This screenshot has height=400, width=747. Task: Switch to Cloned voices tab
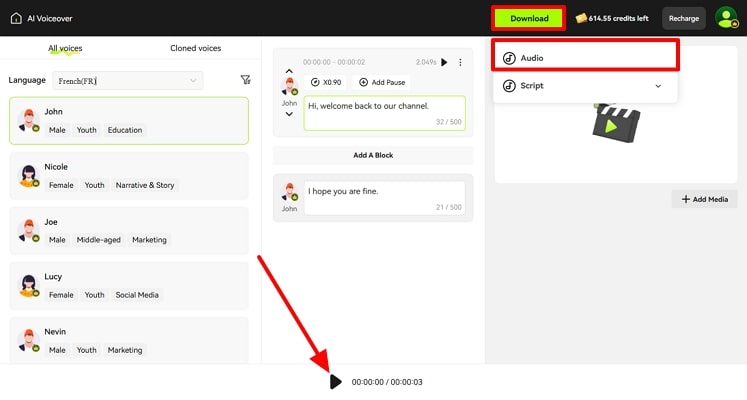[196, 48]
